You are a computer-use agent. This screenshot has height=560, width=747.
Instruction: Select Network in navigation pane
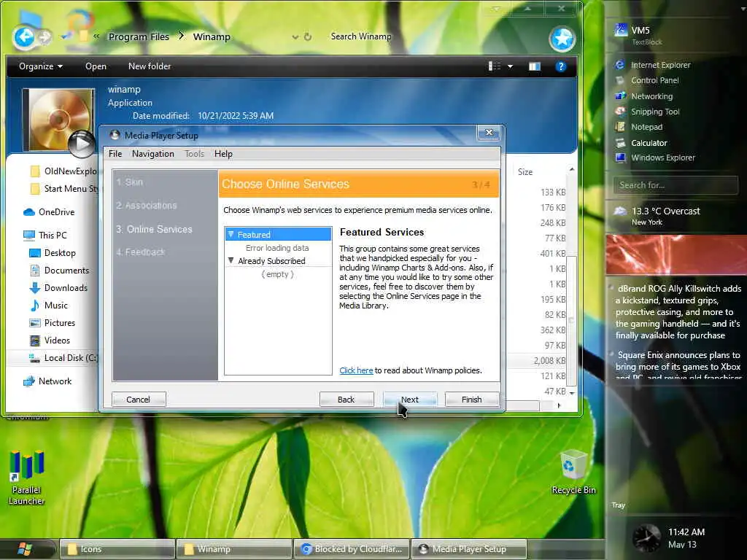pos(47,381)
